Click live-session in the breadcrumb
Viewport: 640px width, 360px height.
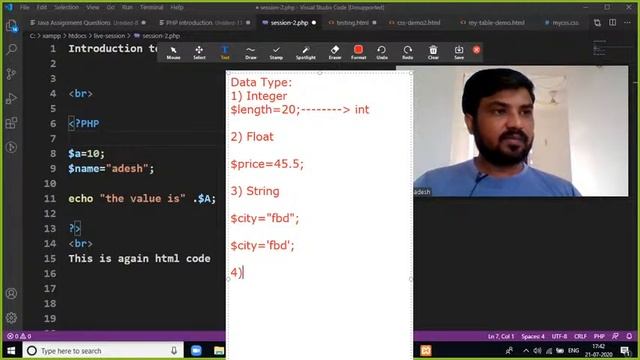coord(109,36)
